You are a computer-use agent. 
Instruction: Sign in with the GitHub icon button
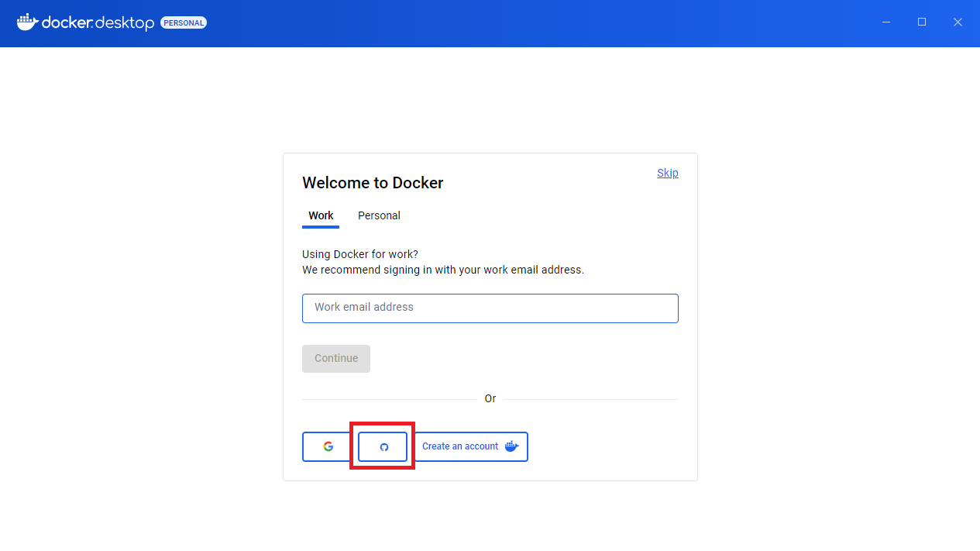pyautogui.click(x=383, y=446)
